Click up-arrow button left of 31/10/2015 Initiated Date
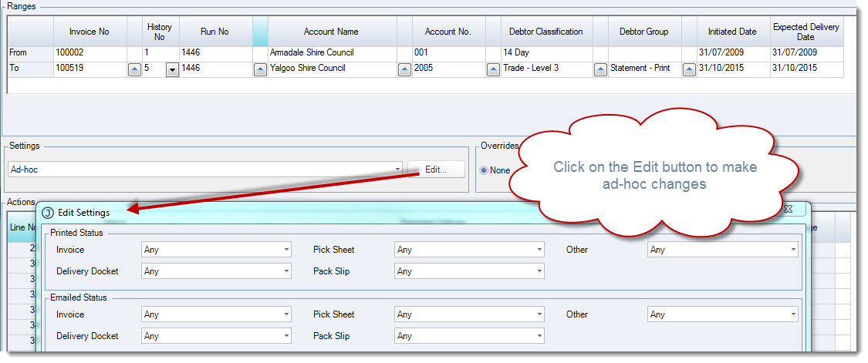868x363 pixels. click(x=689, y=69)
